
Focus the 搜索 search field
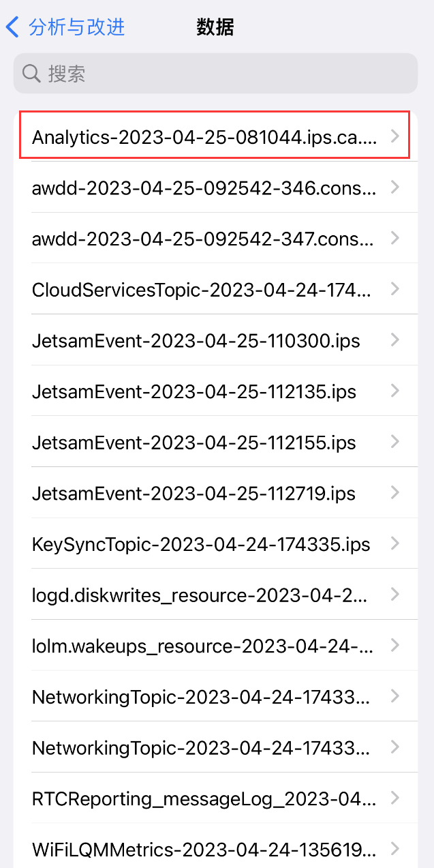225,74
